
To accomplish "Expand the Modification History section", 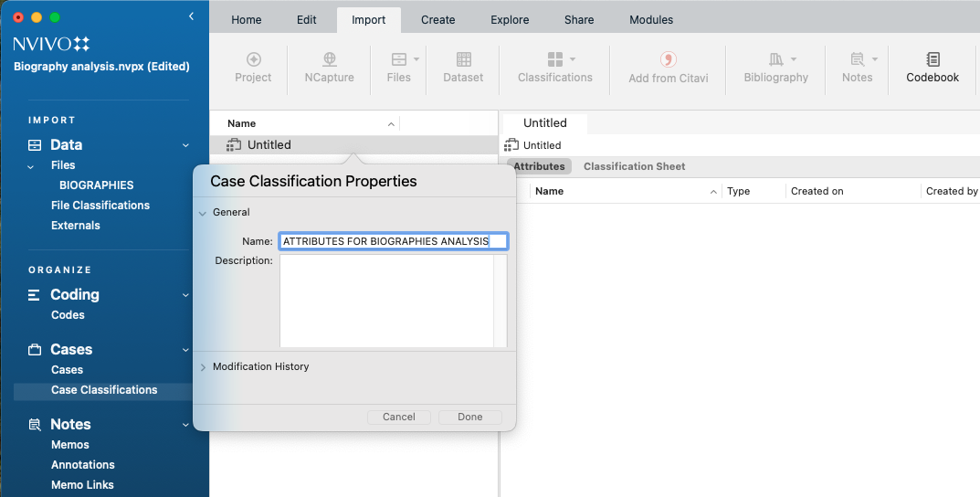I will coord(203,367).
